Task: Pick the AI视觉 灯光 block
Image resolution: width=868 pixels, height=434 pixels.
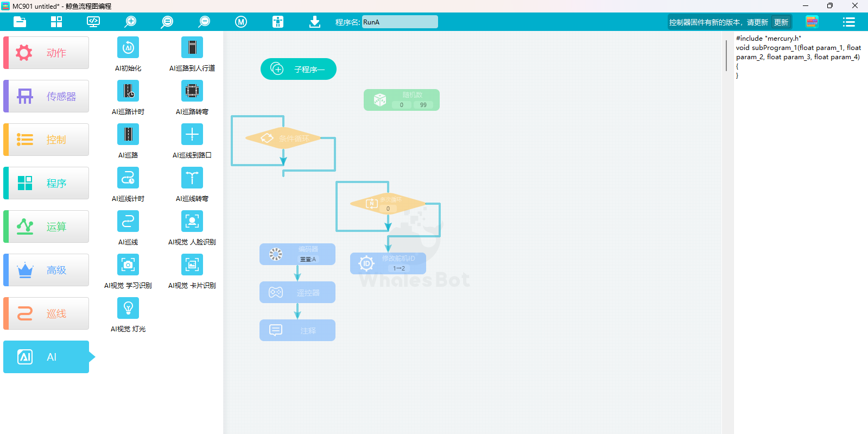Action: 128,308
